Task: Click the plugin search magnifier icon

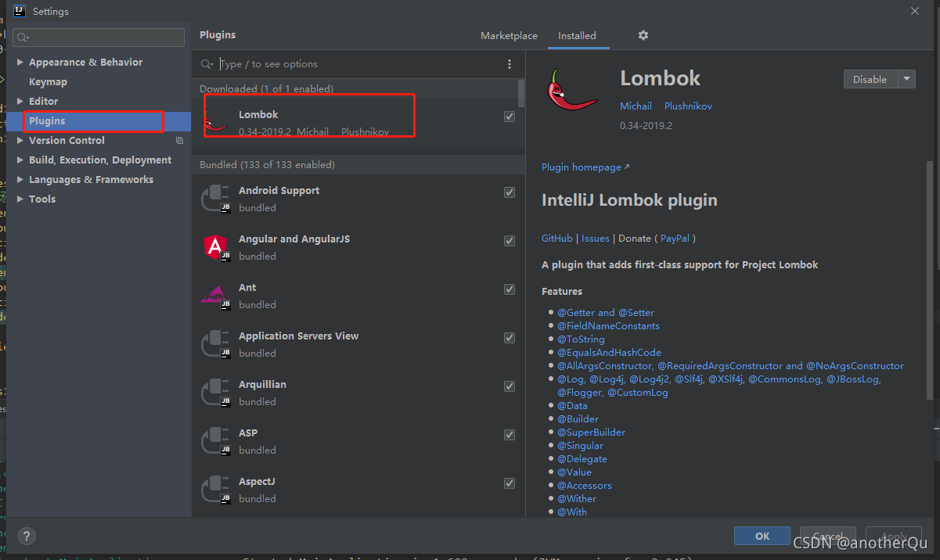Action: coord(207,64)
